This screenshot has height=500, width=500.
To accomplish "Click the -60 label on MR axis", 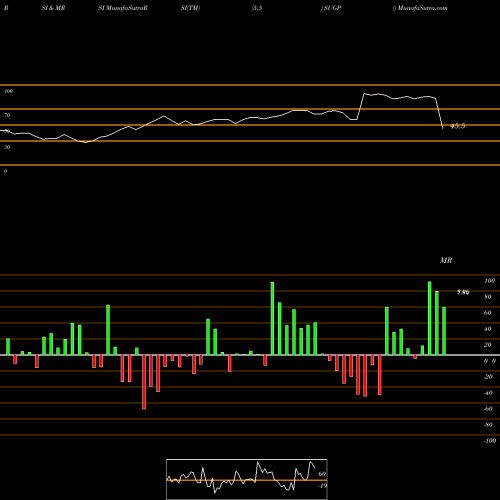I will coord(488,409).
